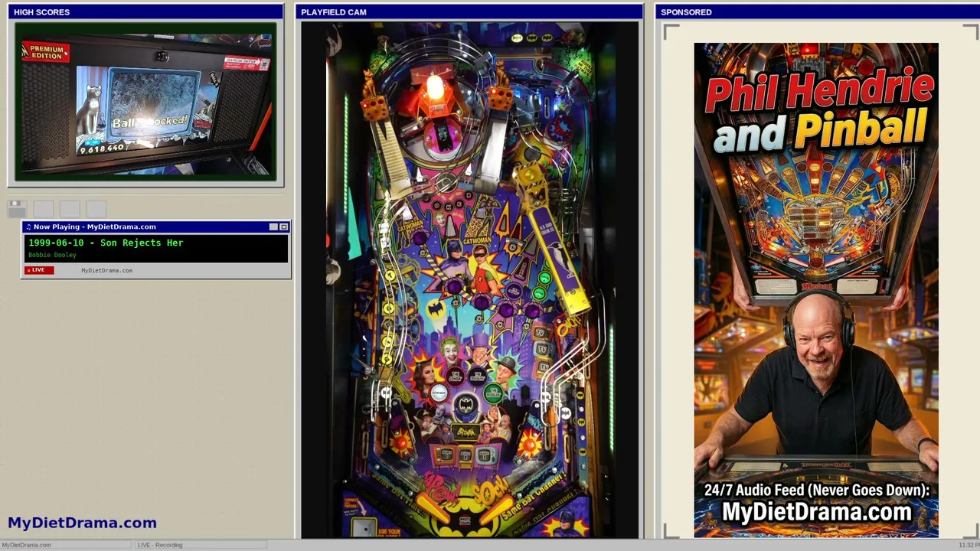This screenshot has height=551, width=980.
Task: Click the artist name 'Bobbie Dooley'
Action: tap(52, 255)
